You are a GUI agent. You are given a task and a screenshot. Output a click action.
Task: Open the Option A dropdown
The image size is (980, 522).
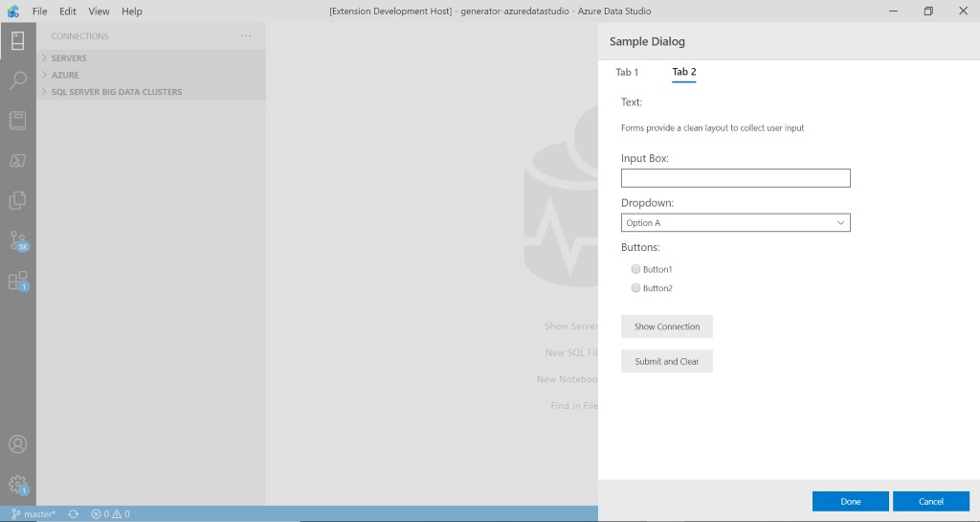pos(736,222)
